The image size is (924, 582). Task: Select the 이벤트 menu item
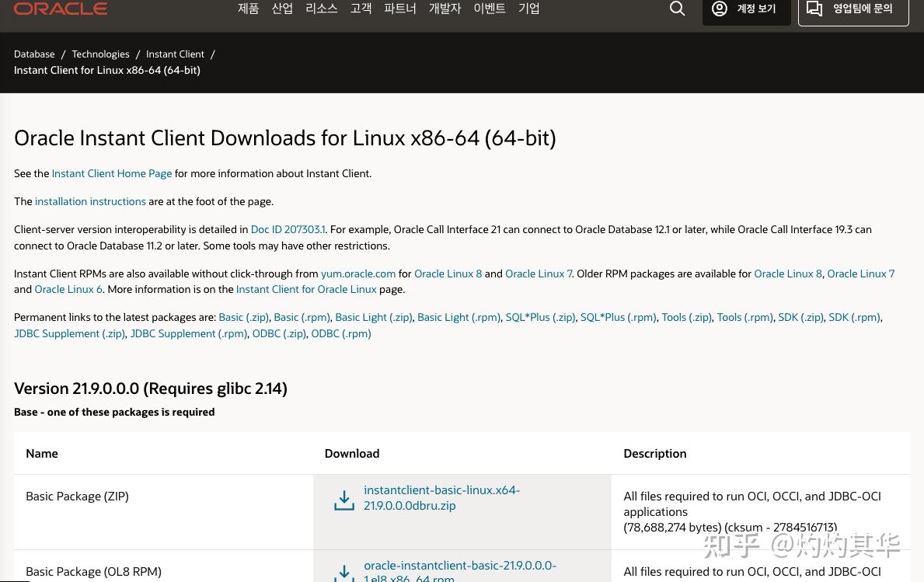pyautogui.click(x=490, y=9)
